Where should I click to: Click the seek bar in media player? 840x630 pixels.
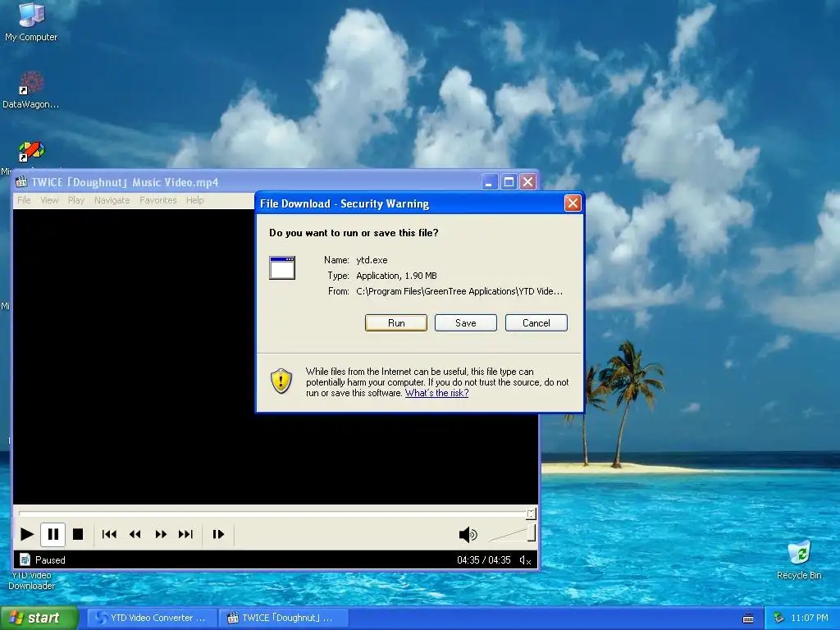277,514
